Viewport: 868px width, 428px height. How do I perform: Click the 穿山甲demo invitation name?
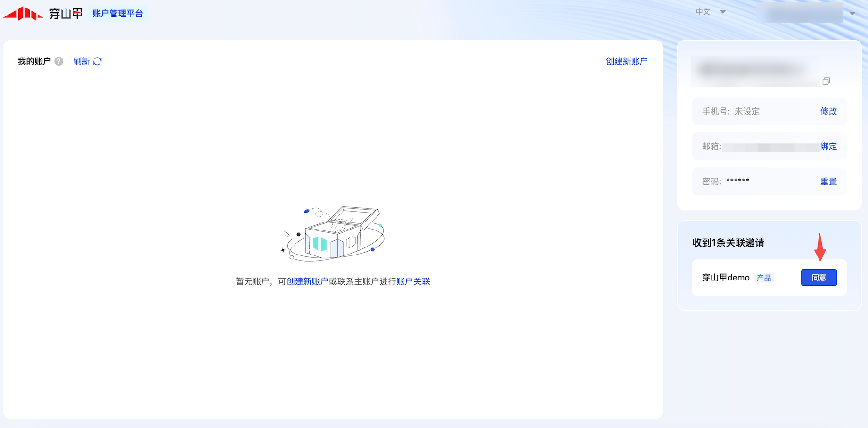[726, 278]
